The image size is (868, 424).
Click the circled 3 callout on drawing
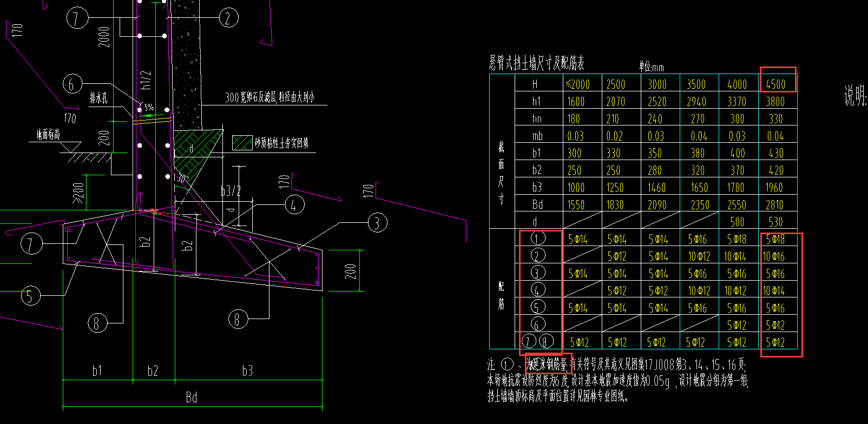[377, 222]
